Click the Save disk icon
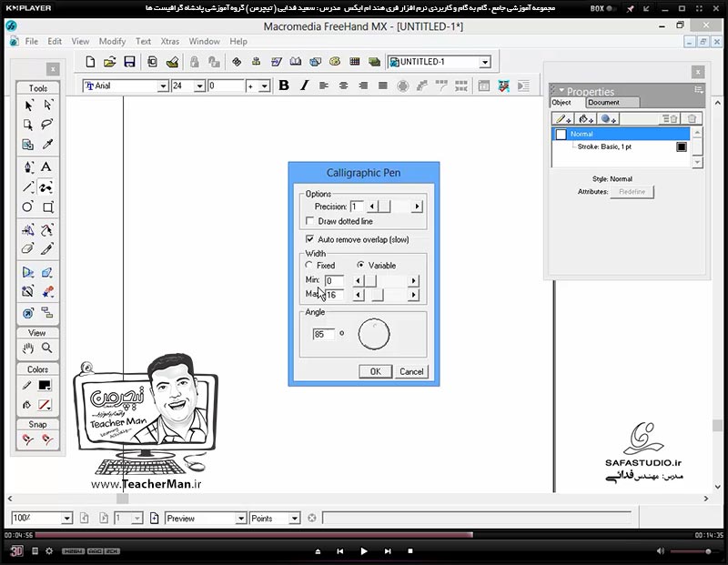The width and height of the screenshot is (728, 565). pyautogui.click(x=129, y=62)
